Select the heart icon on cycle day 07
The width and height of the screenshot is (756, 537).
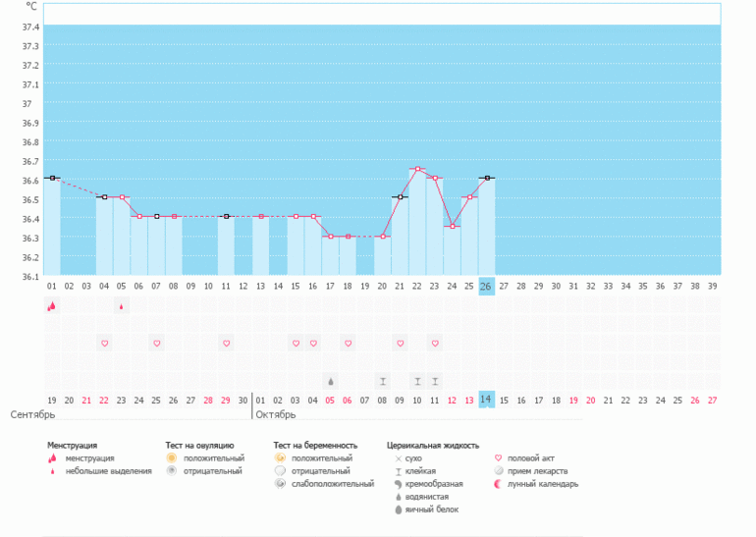[156, 343]
